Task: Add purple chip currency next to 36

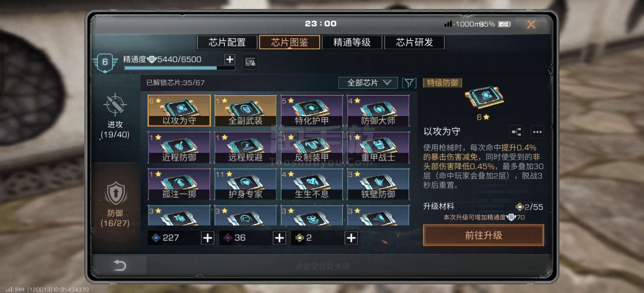Action: pos(279,238)
